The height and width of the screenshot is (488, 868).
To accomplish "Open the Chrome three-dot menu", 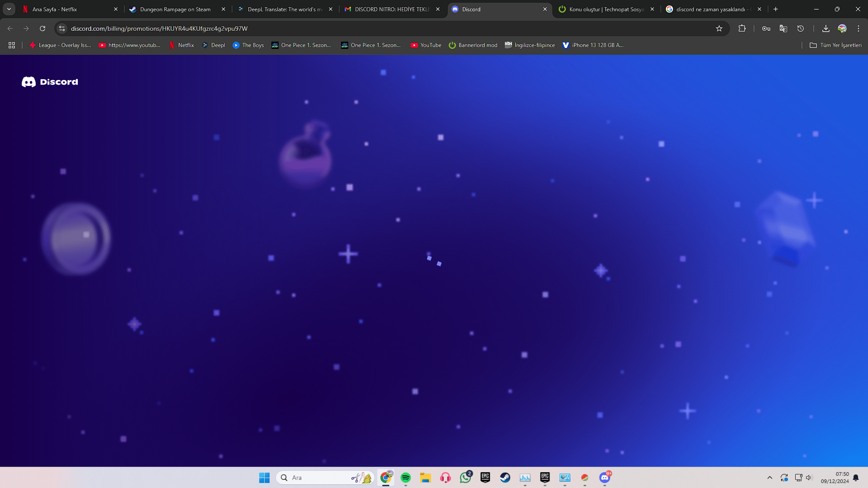I will click(859, 28).
